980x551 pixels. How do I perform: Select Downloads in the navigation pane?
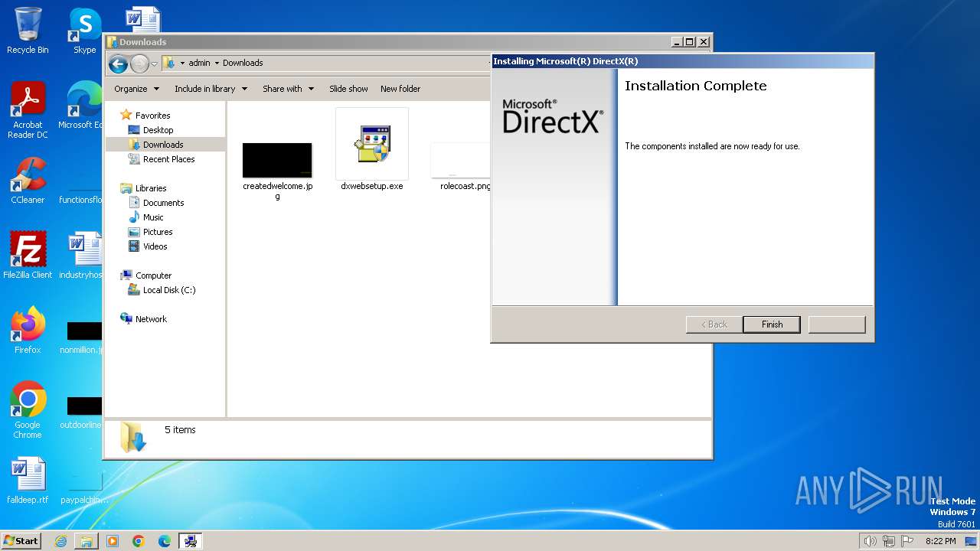[163, 145]
